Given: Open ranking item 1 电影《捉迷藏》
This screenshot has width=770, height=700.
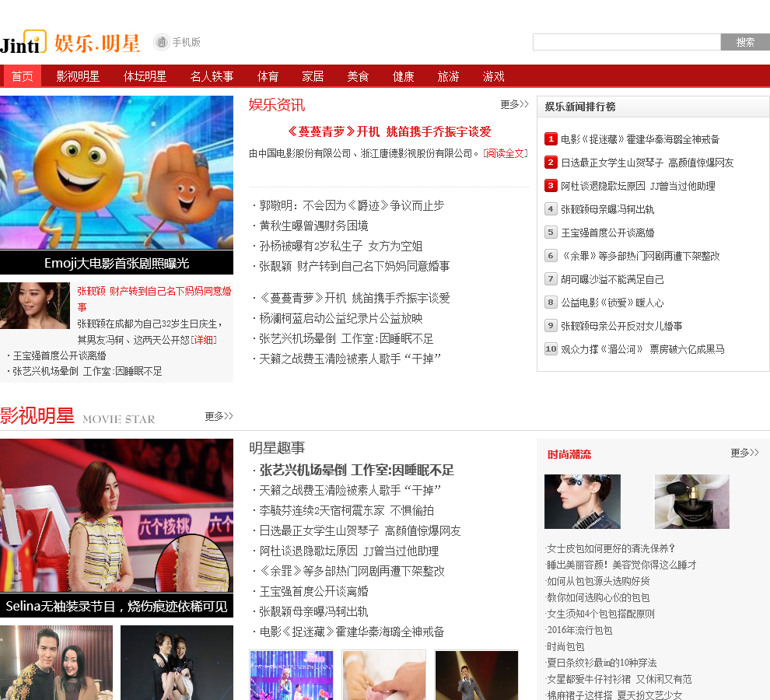Looking at the screenshot, I should pos(639,139).
